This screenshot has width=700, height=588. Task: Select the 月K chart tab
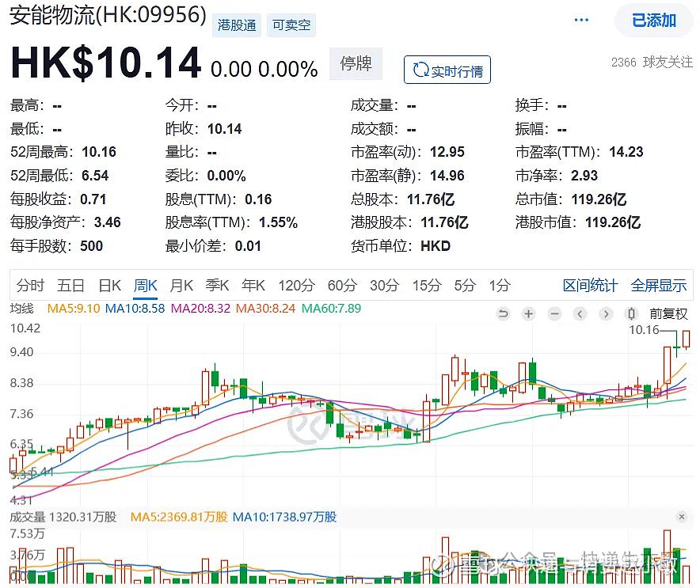pyautogui.click(x=182, y=286)
